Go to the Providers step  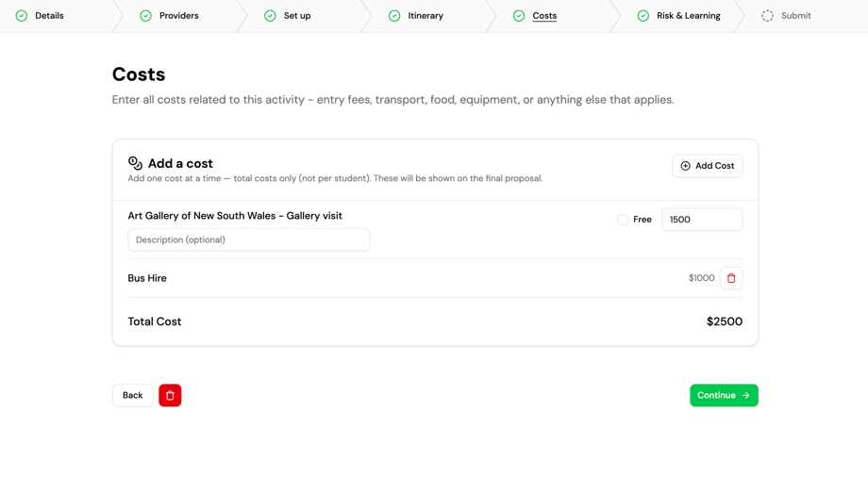tap(178, 16)
